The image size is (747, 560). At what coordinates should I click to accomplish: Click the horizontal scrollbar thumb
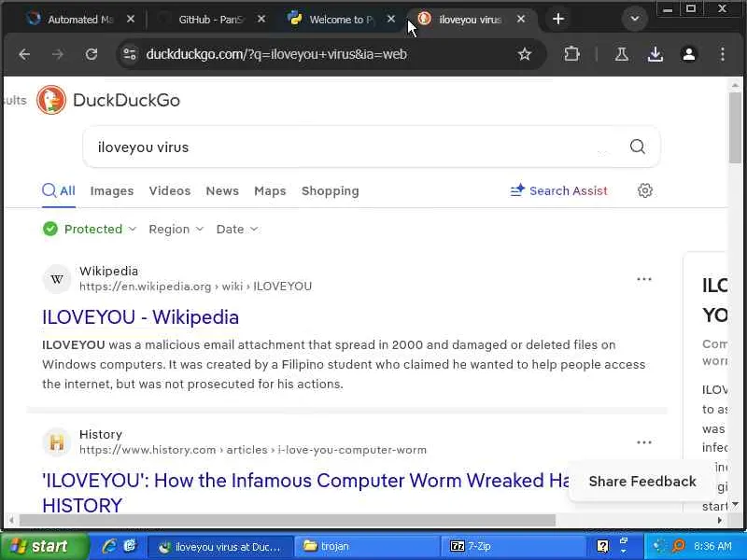point(288,520)
